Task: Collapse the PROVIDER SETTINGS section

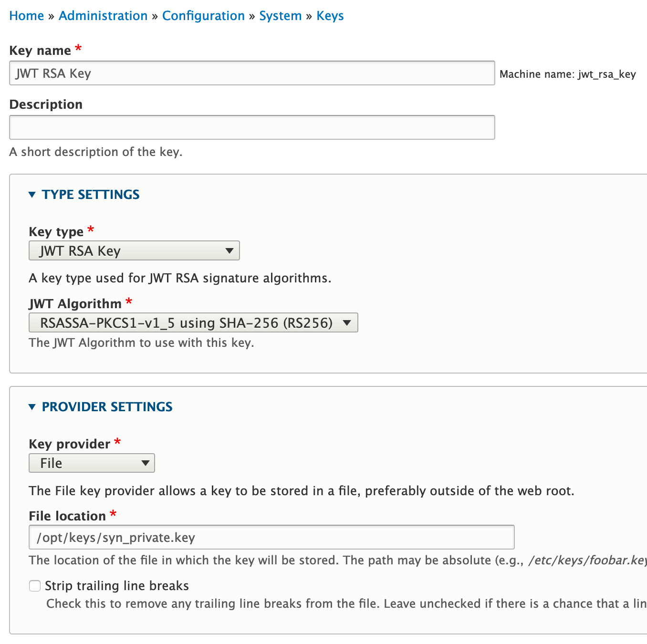Action: tap(107, 406)
